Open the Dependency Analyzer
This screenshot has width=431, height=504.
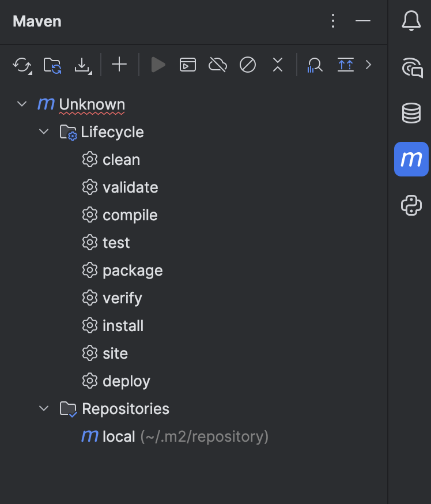tap(315, 65)
